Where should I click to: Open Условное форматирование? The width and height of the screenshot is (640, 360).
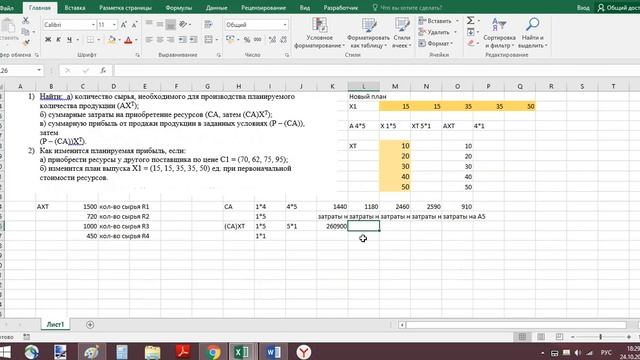(x=320, y=33)
